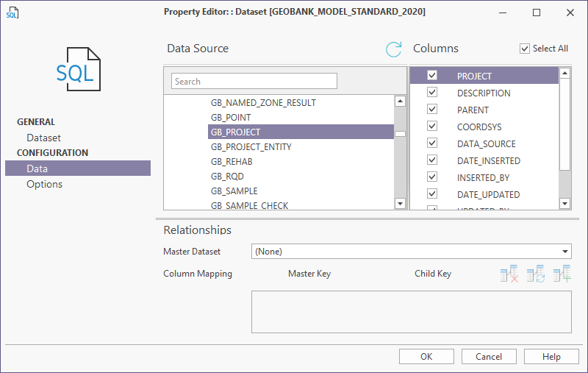Open the Options configuration page

[x=44, y=184]
